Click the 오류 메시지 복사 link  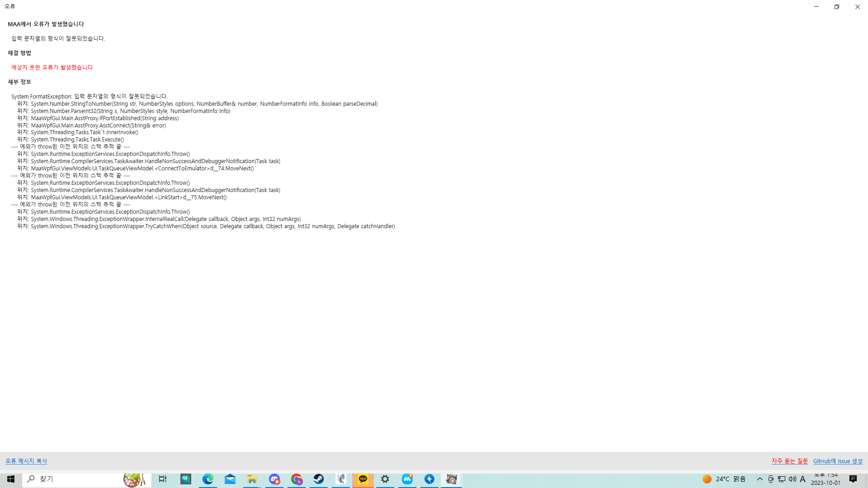(26, 461)
